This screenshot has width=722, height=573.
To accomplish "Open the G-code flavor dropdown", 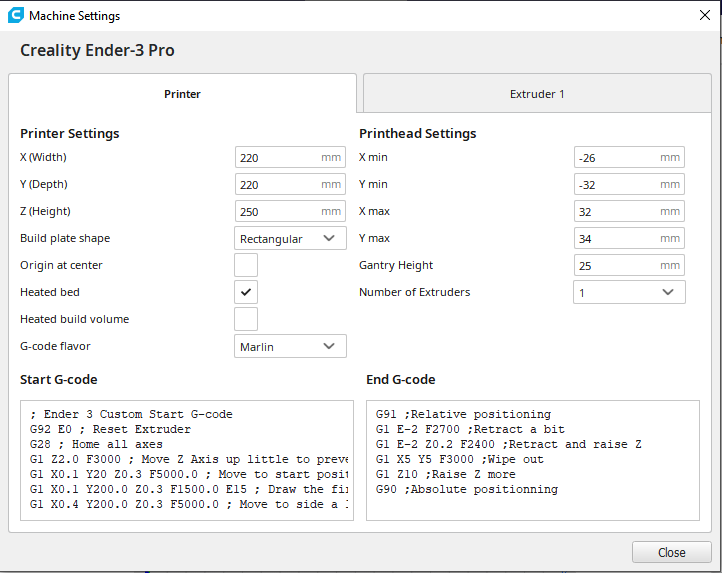I will [290, 346].
